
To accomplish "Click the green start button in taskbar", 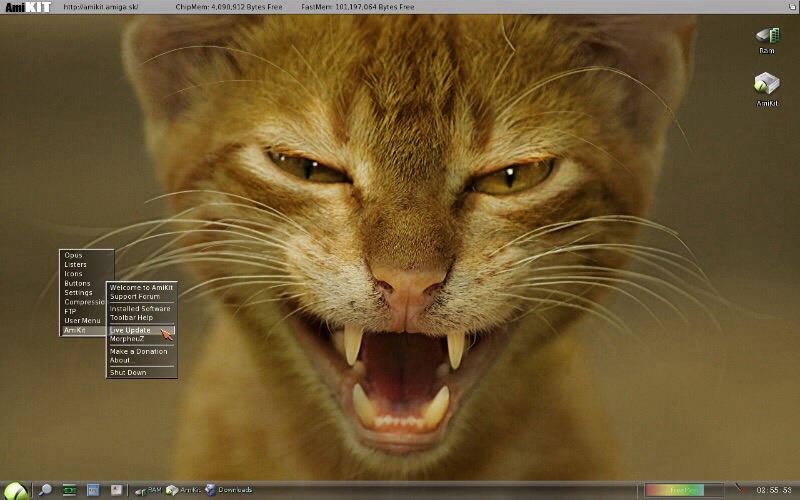I will point(15,490).
